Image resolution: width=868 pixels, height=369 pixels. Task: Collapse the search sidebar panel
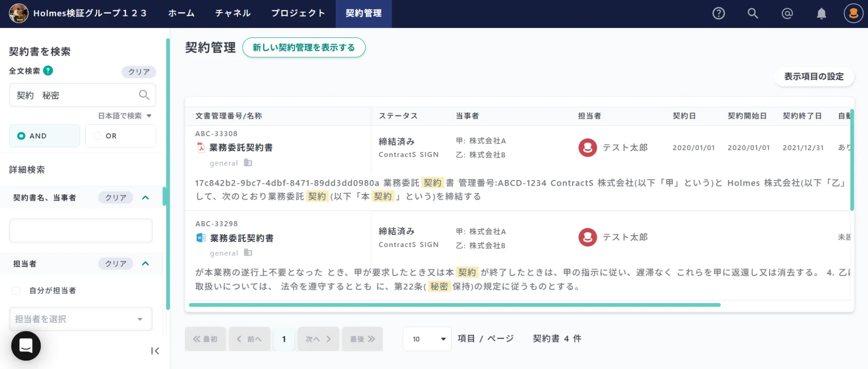pos(155,351)
